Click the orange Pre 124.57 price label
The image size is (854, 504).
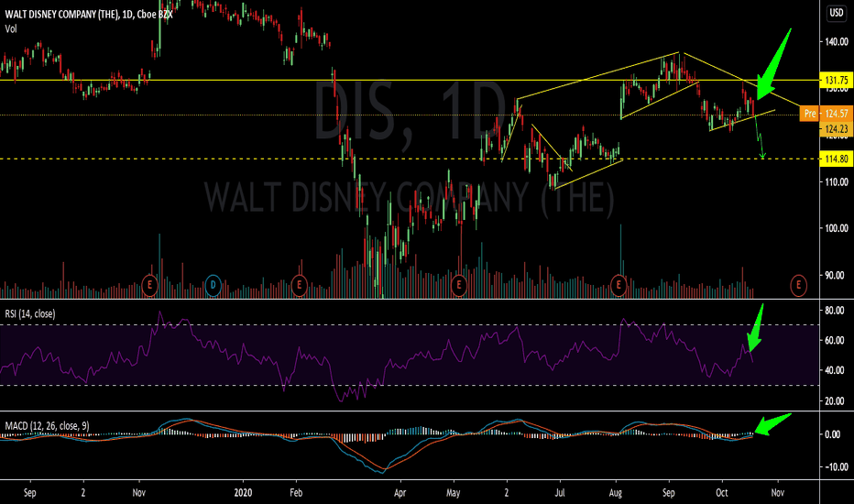pyautogui.click(x=825, y=114)
